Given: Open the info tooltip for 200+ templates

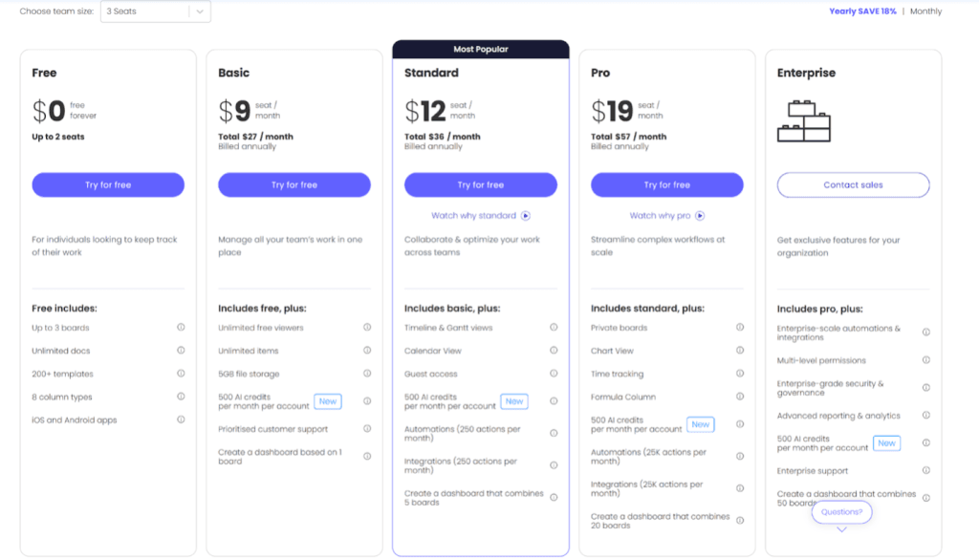Looking at the screenshot, I should 183,373.
